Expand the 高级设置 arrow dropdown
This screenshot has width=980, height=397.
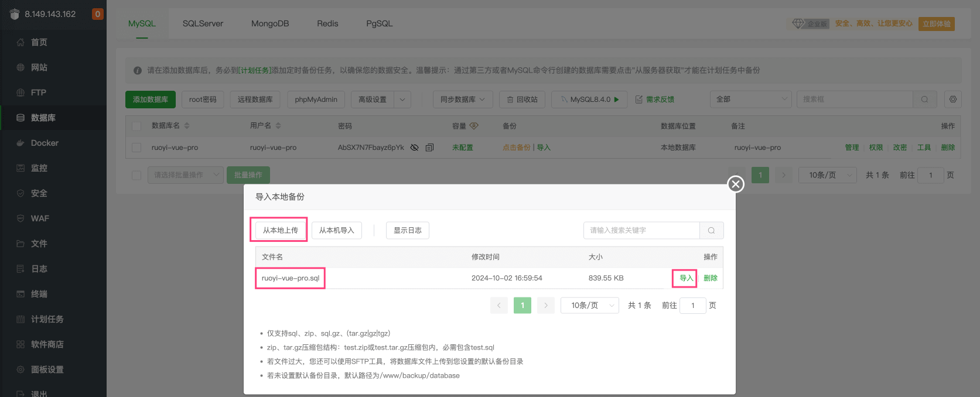402,100
